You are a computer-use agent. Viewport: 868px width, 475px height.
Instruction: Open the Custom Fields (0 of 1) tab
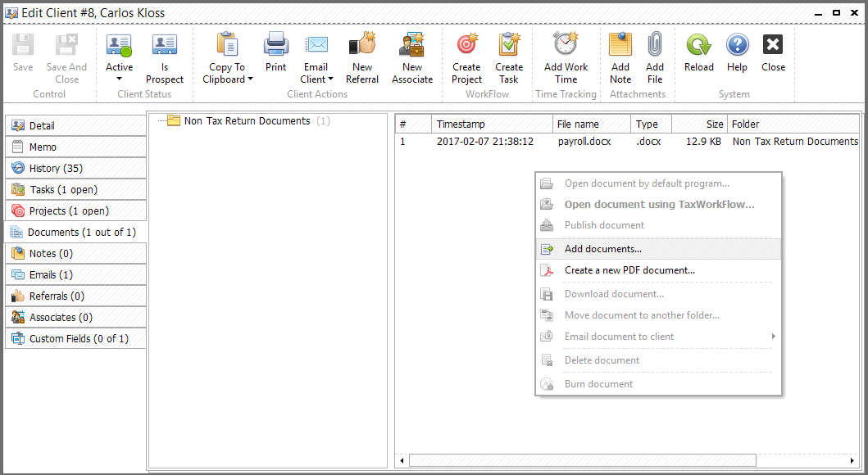tap(76, 338)
